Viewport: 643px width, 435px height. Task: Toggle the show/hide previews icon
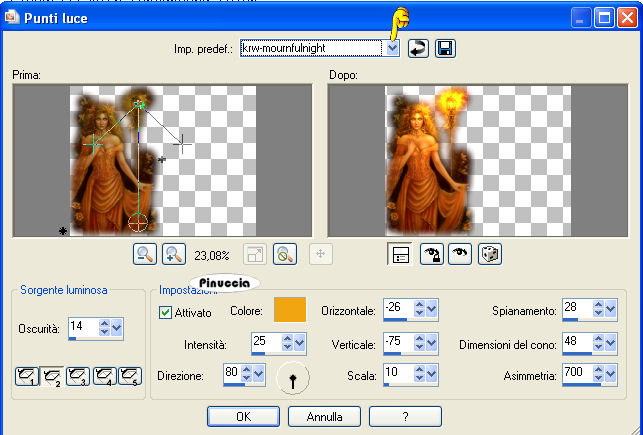tap(400, 254)
